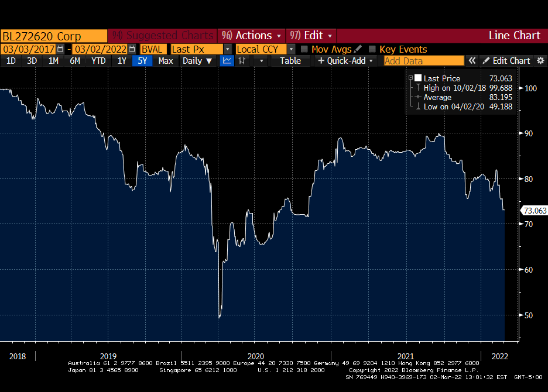Select the YTD time range
The image size is (548, 392).
tap(98, 61)
